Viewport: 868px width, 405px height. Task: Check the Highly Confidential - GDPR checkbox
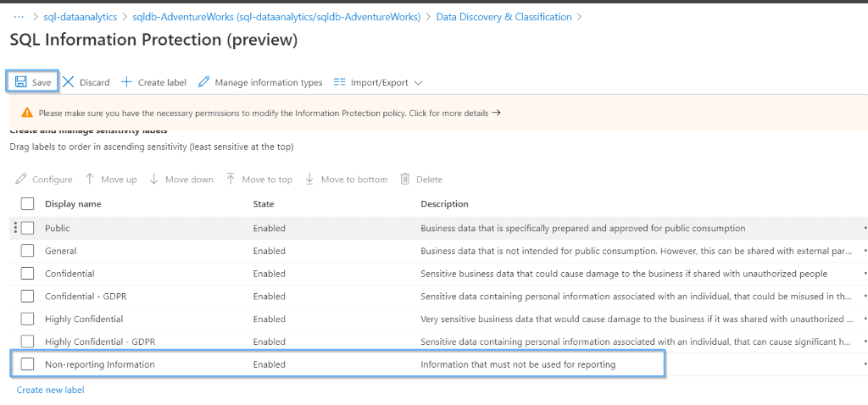pos(27,341)
